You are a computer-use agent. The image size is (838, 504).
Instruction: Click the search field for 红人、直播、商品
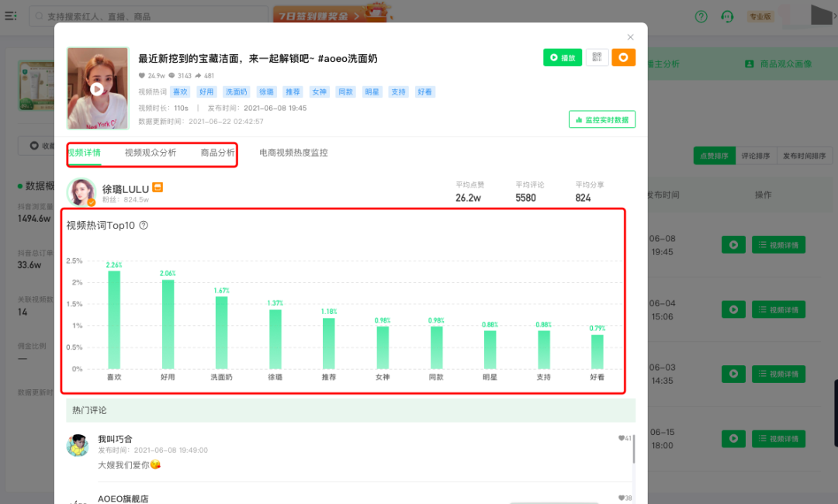coord(148,16)
